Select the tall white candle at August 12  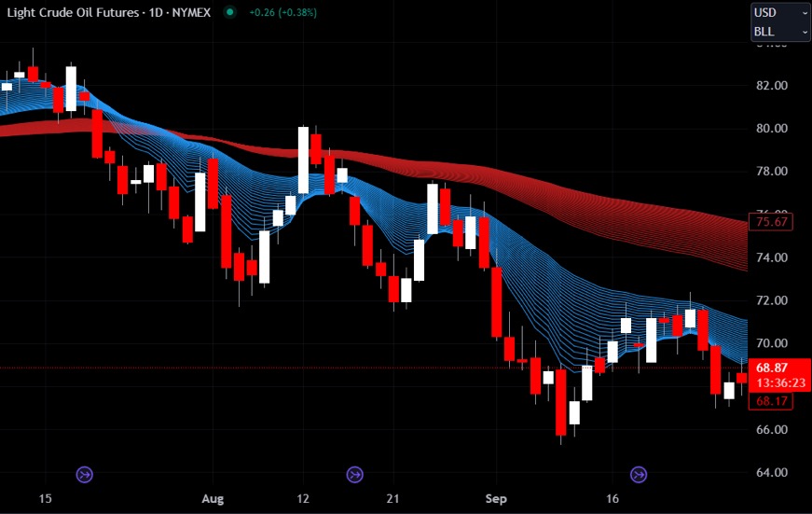pos(303,160)
